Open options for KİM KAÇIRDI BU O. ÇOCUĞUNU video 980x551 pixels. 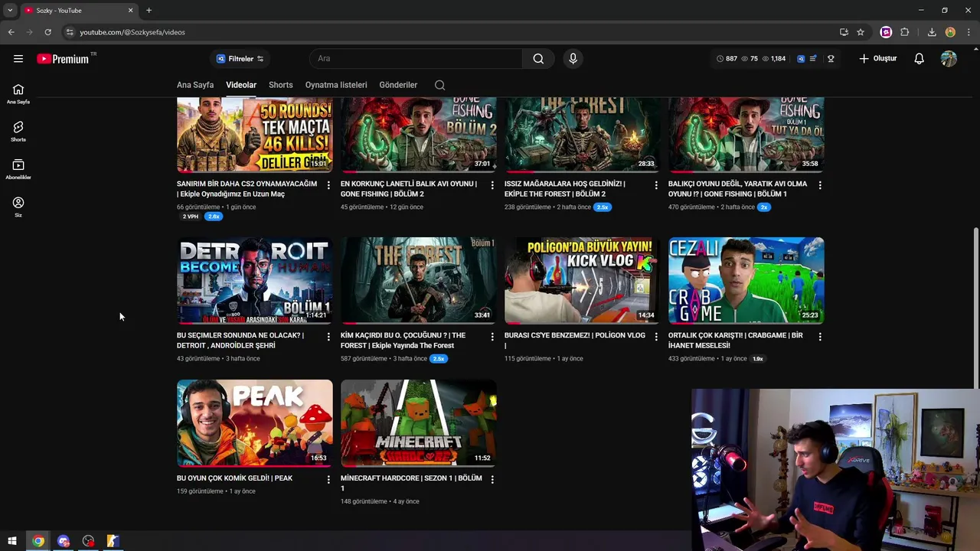pyautogui.click(x=492, y=337)
